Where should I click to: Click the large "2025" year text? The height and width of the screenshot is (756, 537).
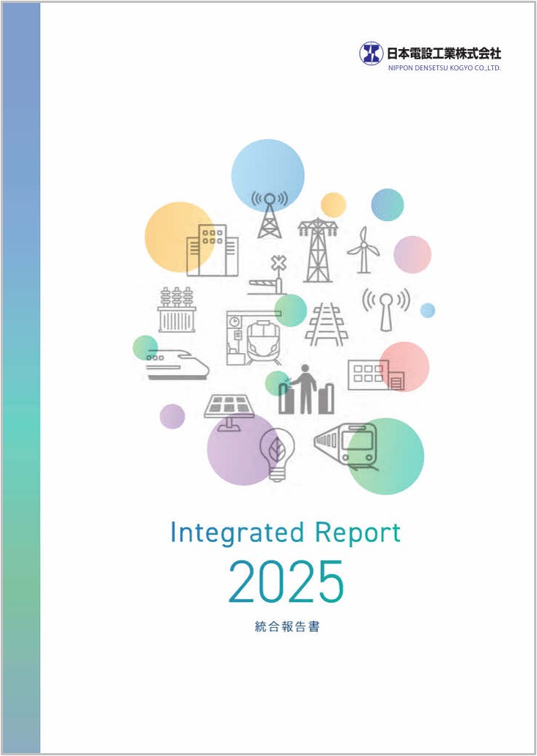[x=286, y=581]
